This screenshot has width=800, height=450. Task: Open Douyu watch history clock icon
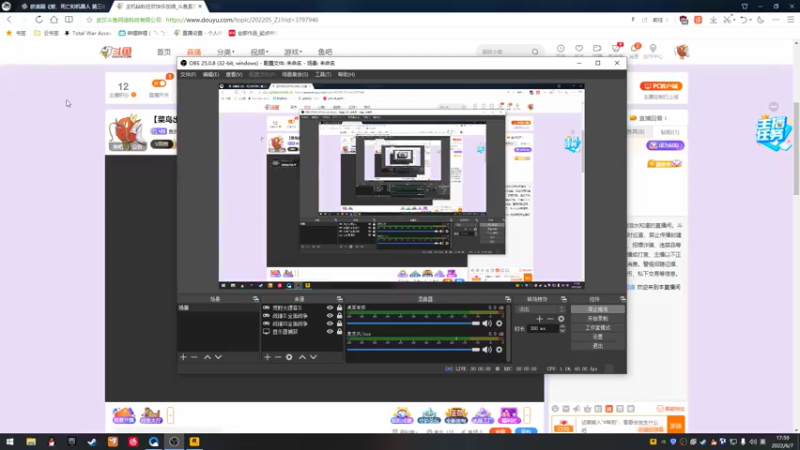point(560,49)
